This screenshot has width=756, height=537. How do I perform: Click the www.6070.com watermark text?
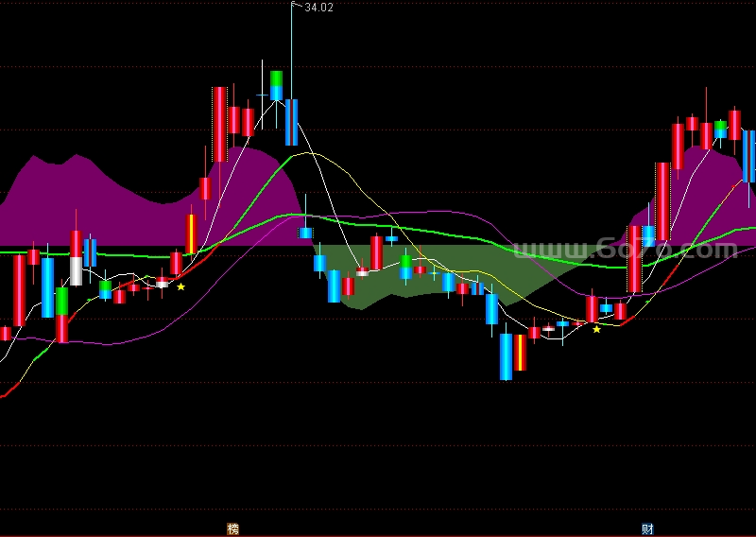(x=624, y=251)
